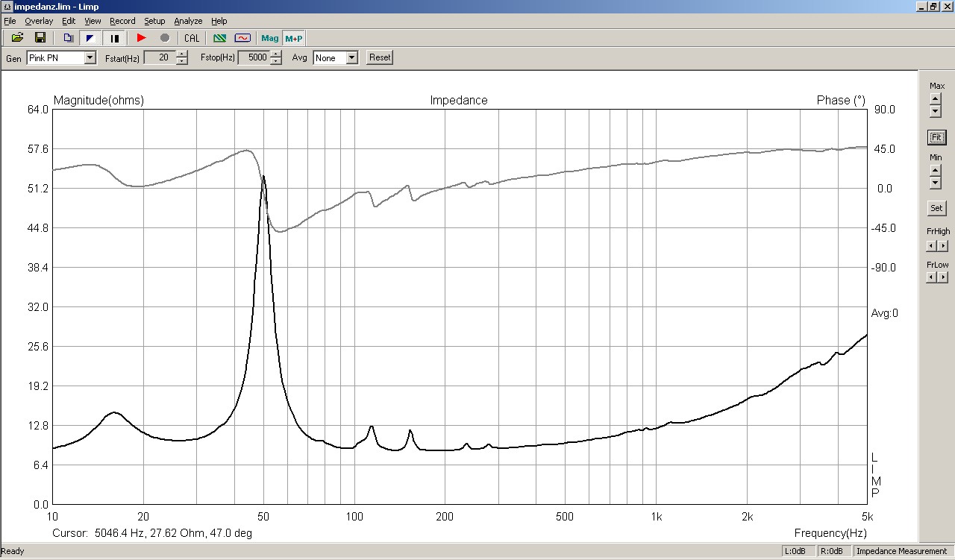This screenshot has width=955, height=560.
Task: Click the green striped toolbar icon
Action: (x=219, y=38)
